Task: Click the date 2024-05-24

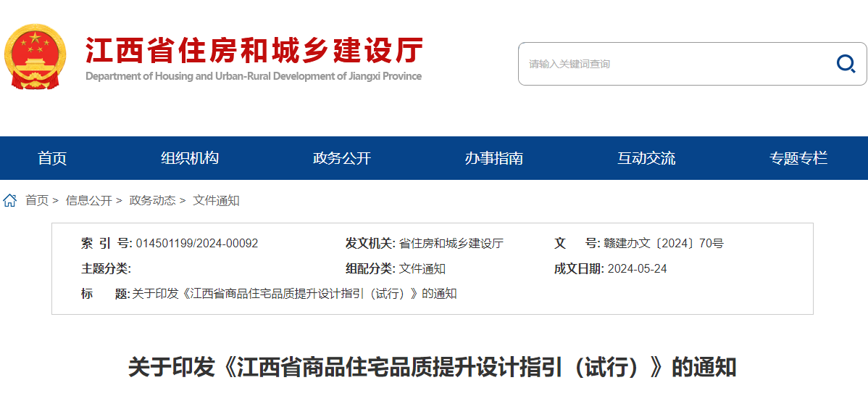Action: pos(638,269)
